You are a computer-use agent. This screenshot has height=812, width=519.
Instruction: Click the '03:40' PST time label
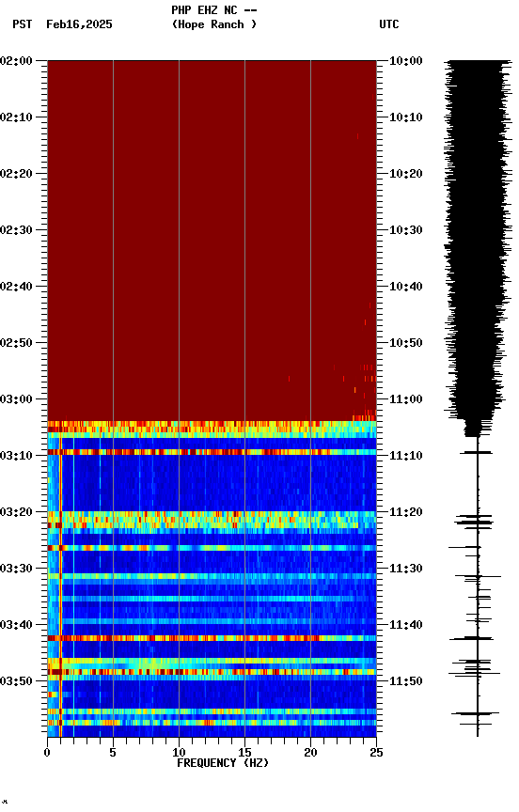tap(16, 625)
